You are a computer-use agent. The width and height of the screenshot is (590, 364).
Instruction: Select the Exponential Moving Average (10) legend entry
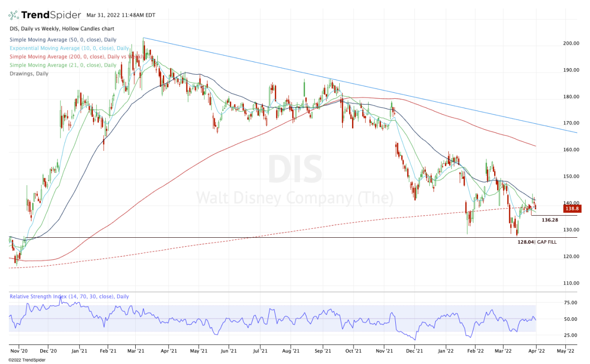point(69,48)
